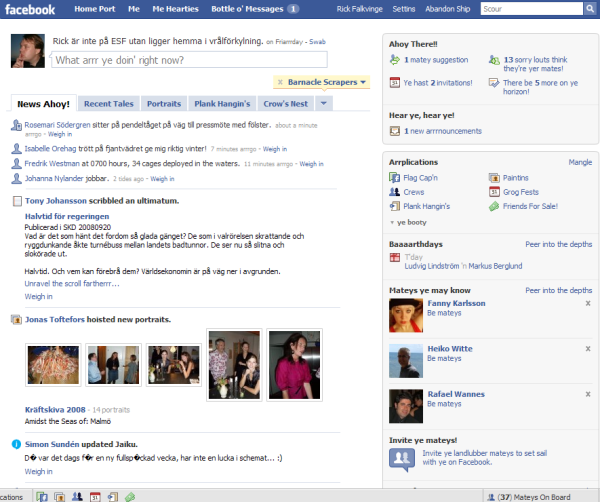Click Abandon Ship to log out

coord(447,9)
